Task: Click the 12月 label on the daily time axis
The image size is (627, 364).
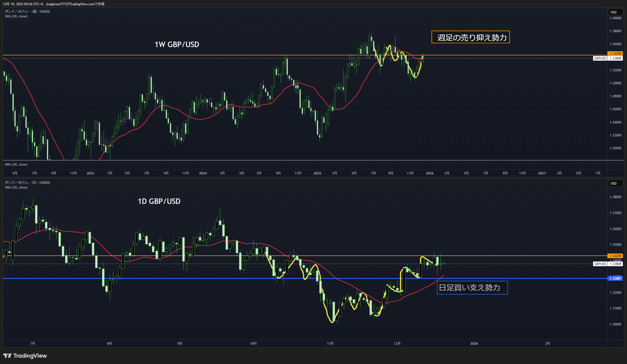Action: (397, 344)
